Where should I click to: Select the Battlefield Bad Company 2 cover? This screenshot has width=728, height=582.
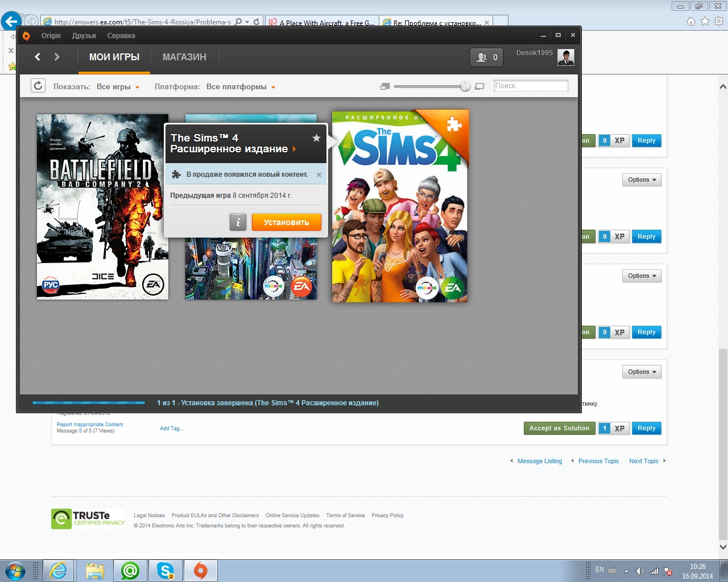coord(102,207)
